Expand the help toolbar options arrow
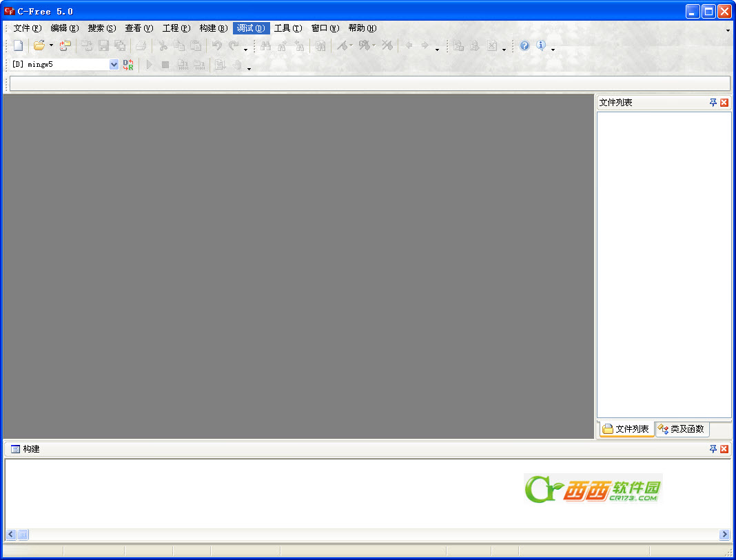The height and width of the screenshot is (560, 736). [x=553, y=49]
